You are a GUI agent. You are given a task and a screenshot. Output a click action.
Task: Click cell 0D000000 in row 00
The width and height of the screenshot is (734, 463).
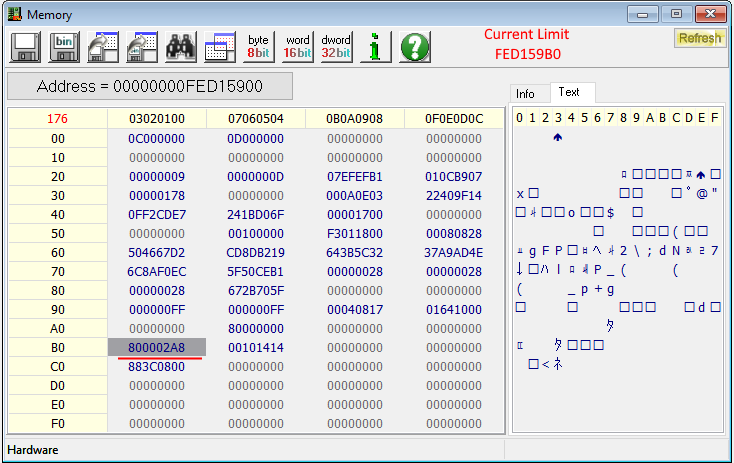(256, 139)
